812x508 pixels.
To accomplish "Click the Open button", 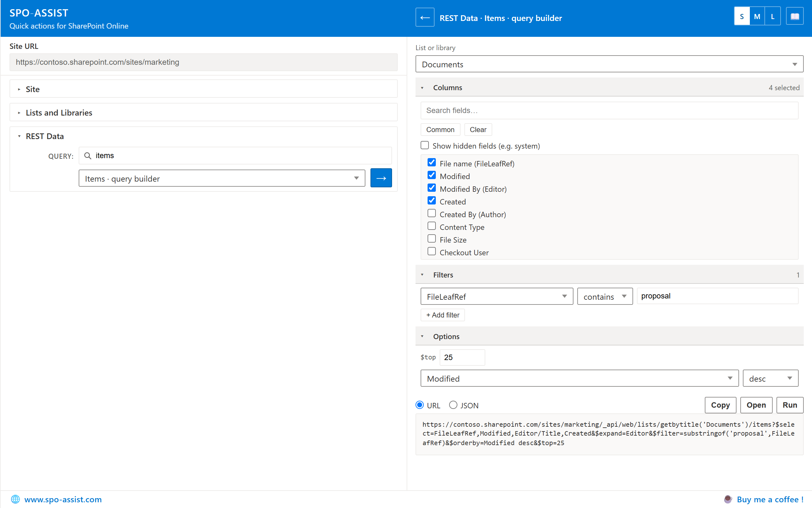I will (756, 405).
